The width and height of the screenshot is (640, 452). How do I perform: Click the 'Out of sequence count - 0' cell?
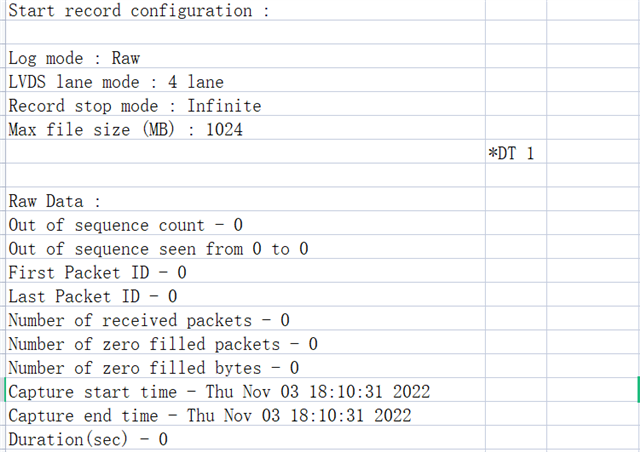125,225
